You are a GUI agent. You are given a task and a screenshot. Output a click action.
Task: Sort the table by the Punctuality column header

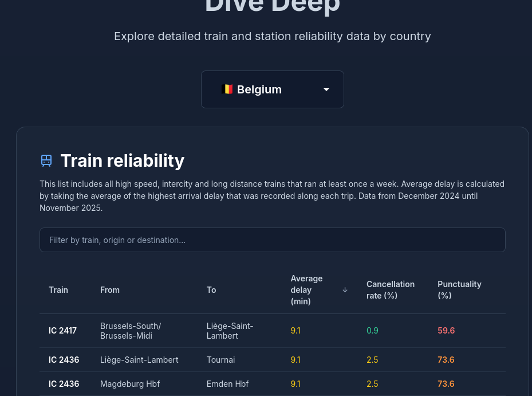pos(459,289)
